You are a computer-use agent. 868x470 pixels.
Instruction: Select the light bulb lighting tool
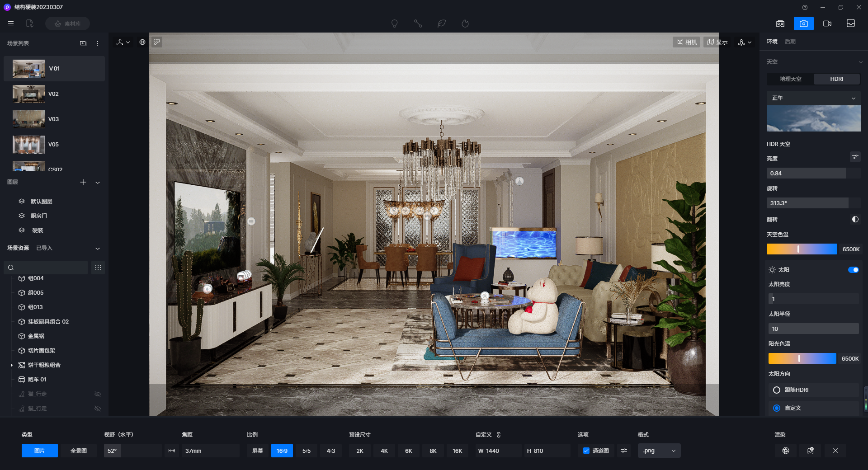(x=394, y=23)
